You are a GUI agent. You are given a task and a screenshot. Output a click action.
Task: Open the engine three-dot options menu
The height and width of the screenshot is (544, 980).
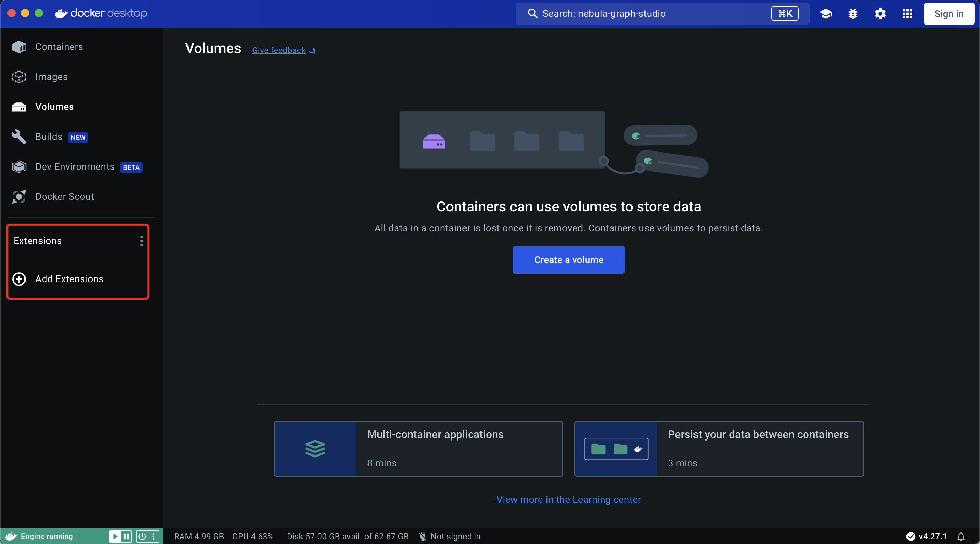click(154, 536)
